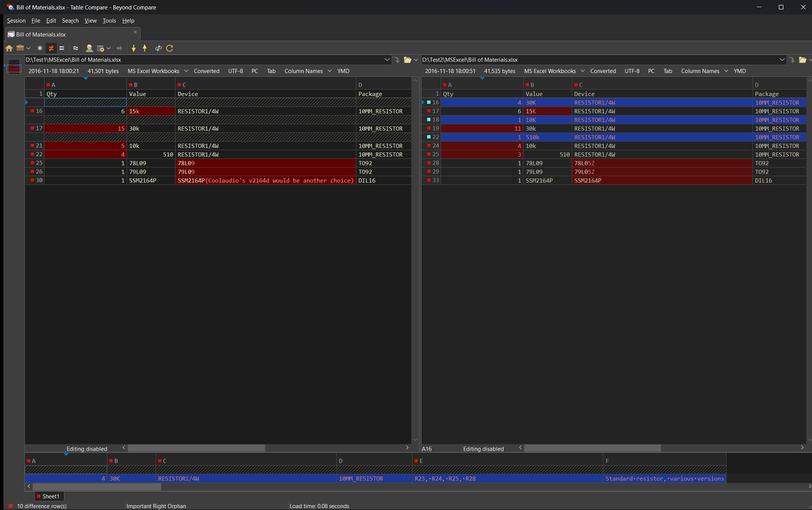This screenshot has height=510, width=812.
Task: Open the Sessions briefcase icon
Action: pos(20,48)
